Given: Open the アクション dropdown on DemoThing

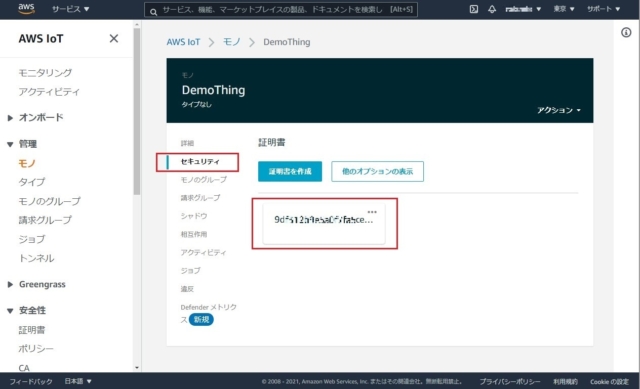Looking at the screenshot, I should pyautogui.click(x=558, y=110).
